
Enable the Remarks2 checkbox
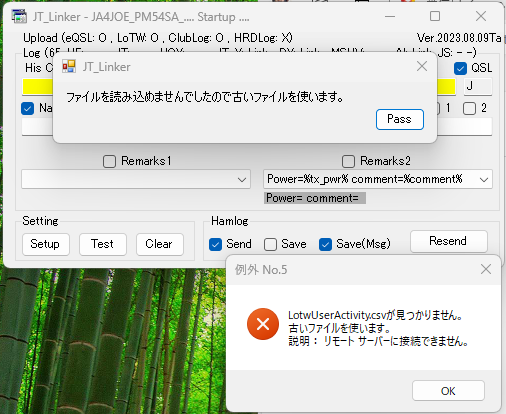(x=348, y=161)
